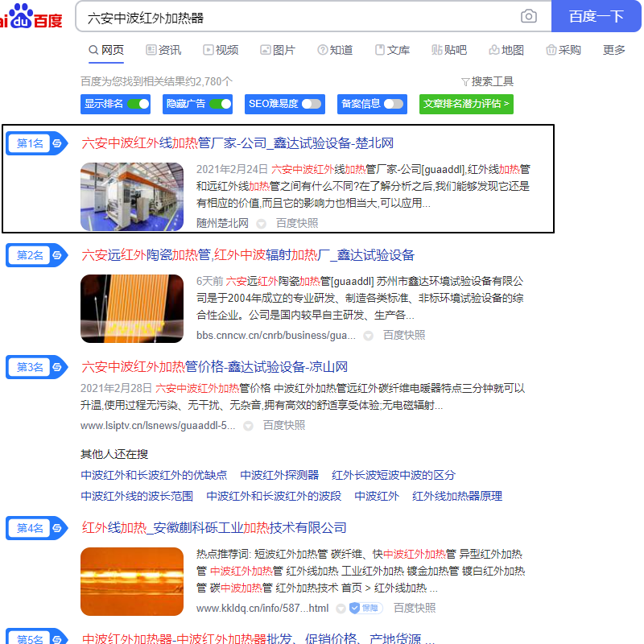Click the 采购 shopping icon

(x=551, y=50)
